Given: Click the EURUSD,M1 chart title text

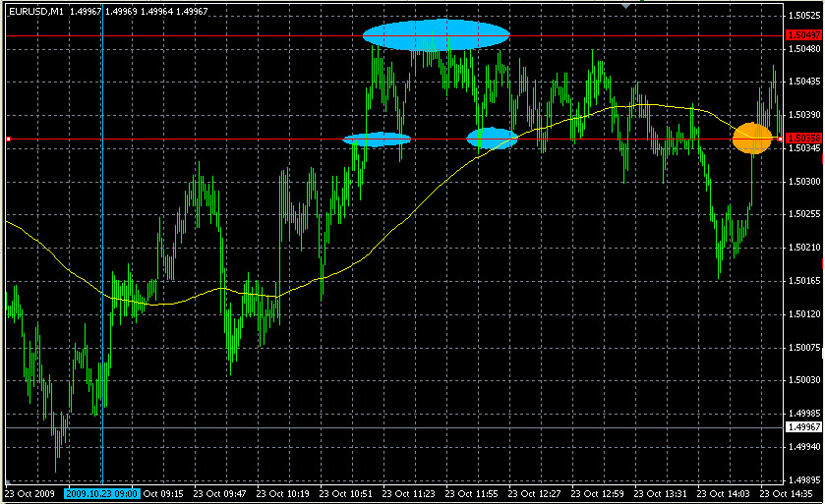Looking at the screenshot, I should tap(36, 11).
